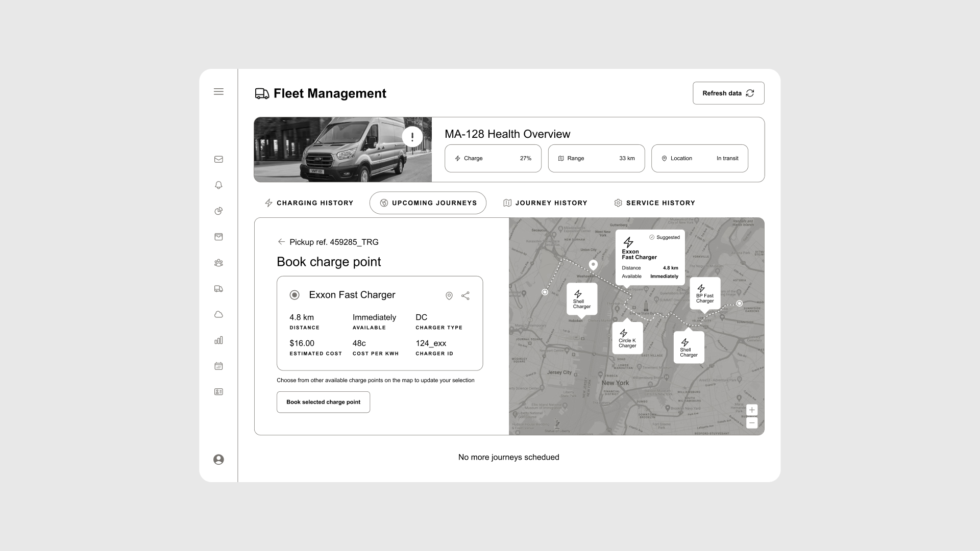Viewport: 980px width, 551px height.
Task: Click the team members icon in the sidebar
Action: (218, 263)
